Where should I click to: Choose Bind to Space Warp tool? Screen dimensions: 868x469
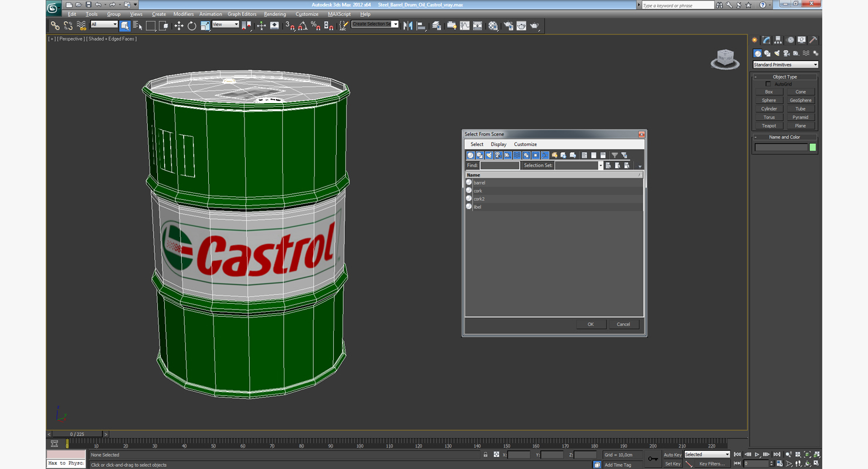[82, 25]
